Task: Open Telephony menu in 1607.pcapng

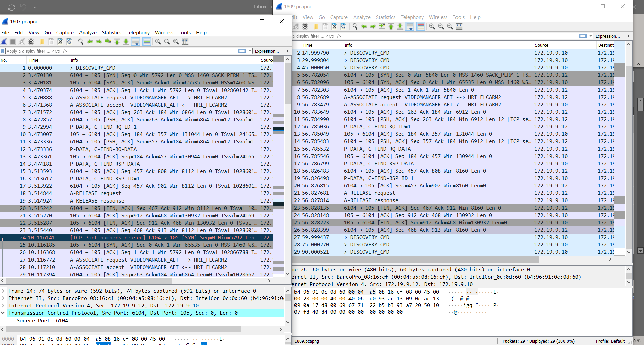Action: (x=138, y=33)
